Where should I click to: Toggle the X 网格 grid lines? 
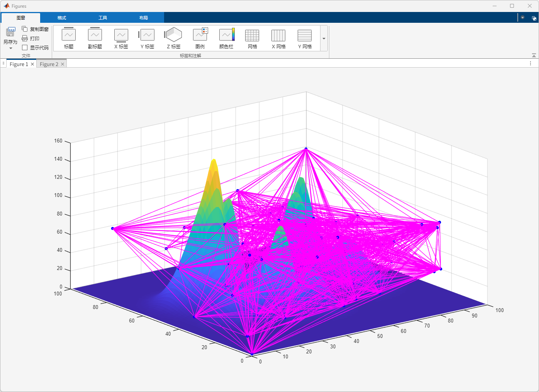pyautogui.click(x=278, y=35)
